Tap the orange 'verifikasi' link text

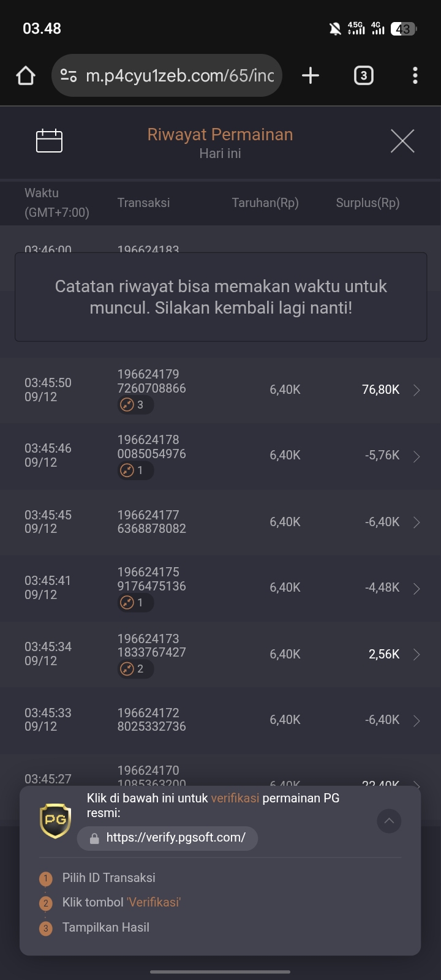click(x=235, y=798)
